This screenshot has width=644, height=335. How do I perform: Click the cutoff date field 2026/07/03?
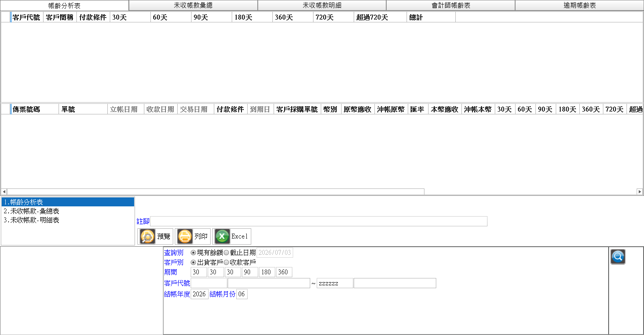click(275, 253)
